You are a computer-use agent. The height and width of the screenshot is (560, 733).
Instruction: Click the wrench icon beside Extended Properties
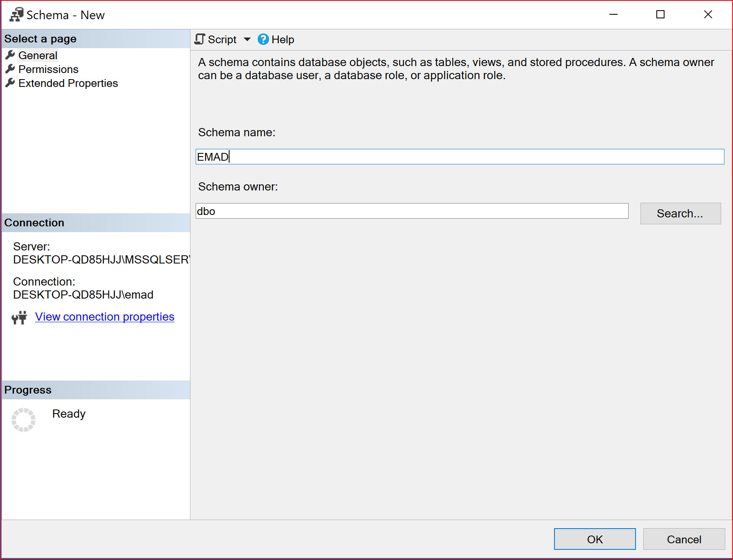tap(10, 83)
